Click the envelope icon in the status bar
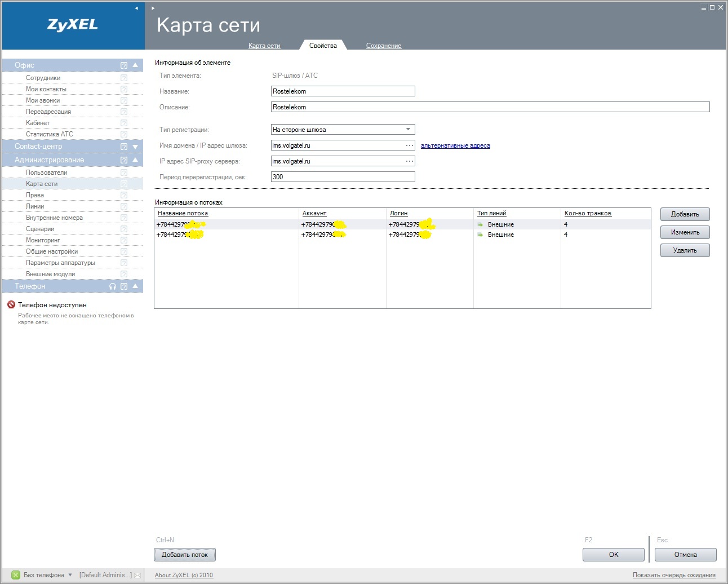728x584 pixels. [137, 576]
